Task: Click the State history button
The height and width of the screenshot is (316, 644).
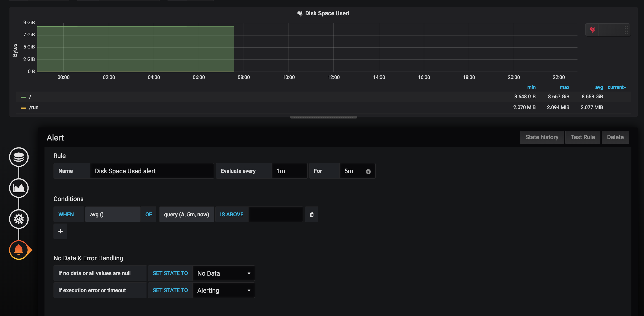Action: pyautogui.click(x=542, y=137)
